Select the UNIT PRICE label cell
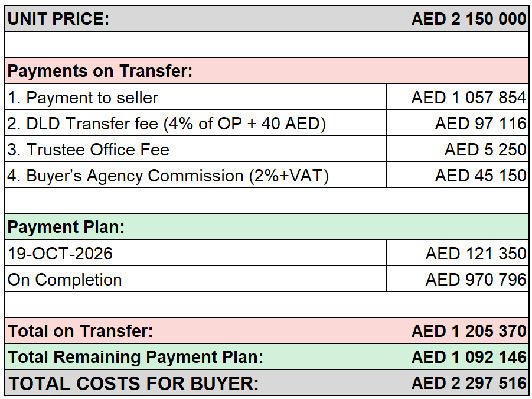Viewport: 532px width, 399px height. click(x=58, y=19)
